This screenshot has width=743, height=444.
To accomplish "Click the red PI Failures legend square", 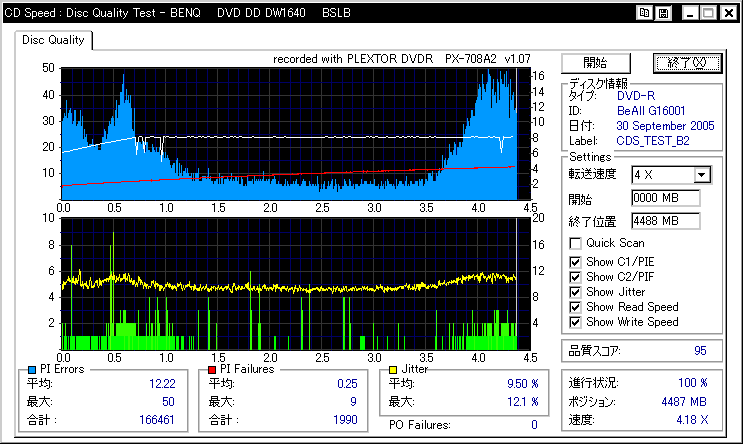I will point(212,370).
